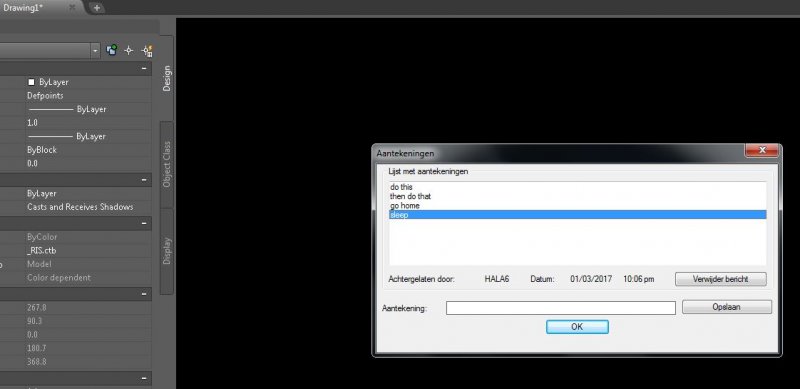Image resolution: width=800 pixels, height=389 pixels.
Task: Close the Aantekeningen dialog with red X
Action: [762, 150]
